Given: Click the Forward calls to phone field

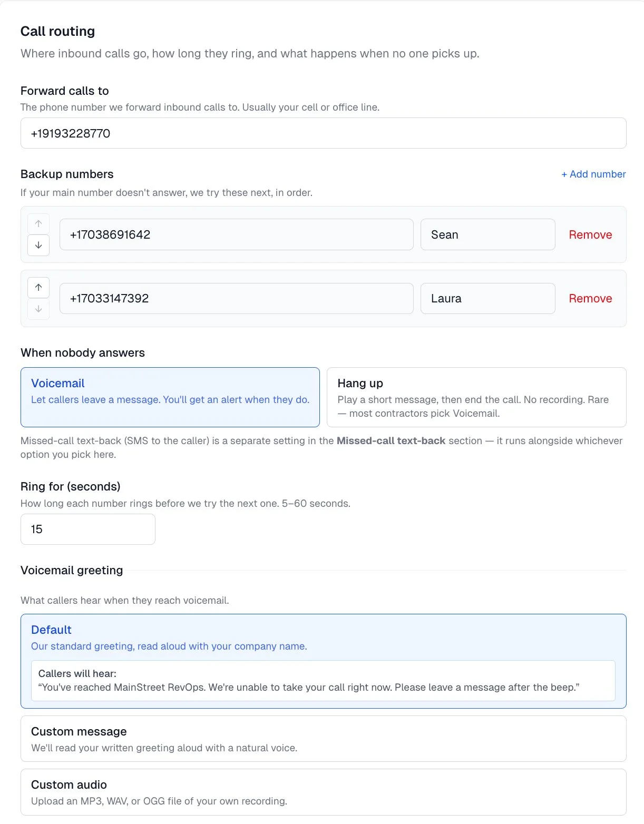Looking at the screenshot, I should (323, 133).
